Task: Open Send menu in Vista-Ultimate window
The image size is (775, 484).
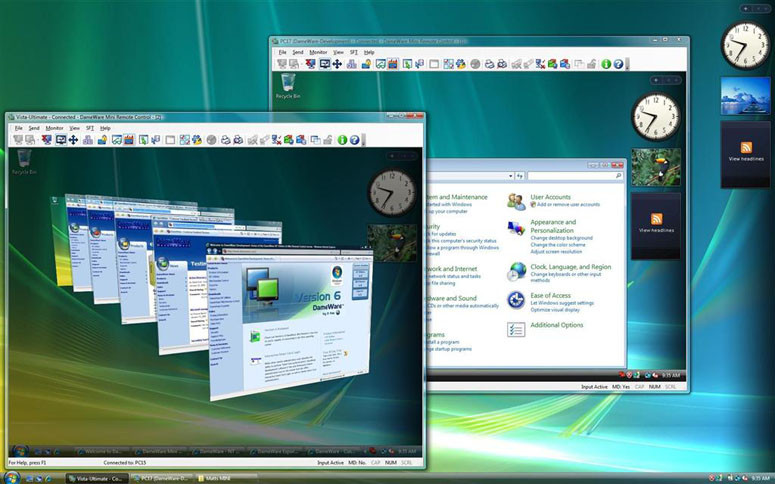Action: (x=34, y=128)
